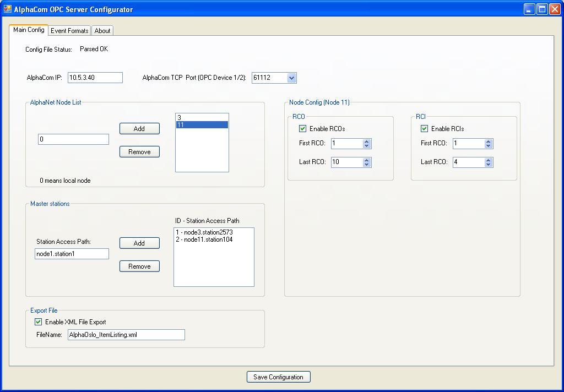Click the AlphaCom app icon in title bar
Viewport: 564px width, 392px height.
[x=7, y=9]
